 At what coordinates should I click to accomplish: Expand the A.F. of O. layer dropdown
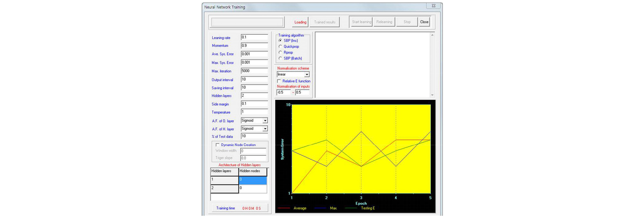click(265, 121)
